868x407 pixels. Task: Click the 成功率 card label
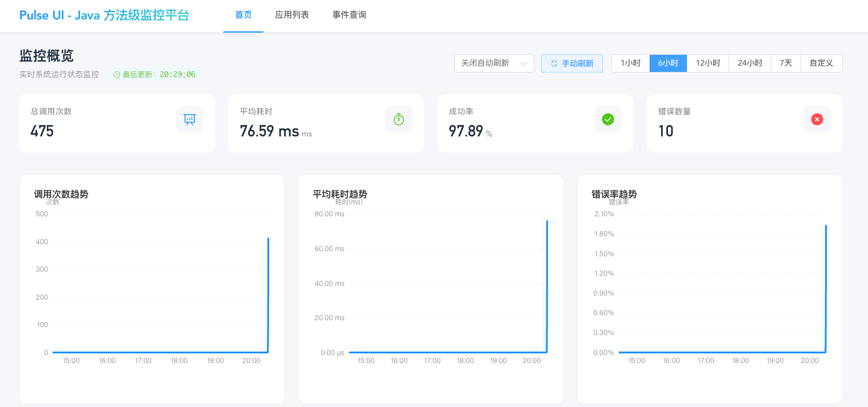tap(461, 111)
